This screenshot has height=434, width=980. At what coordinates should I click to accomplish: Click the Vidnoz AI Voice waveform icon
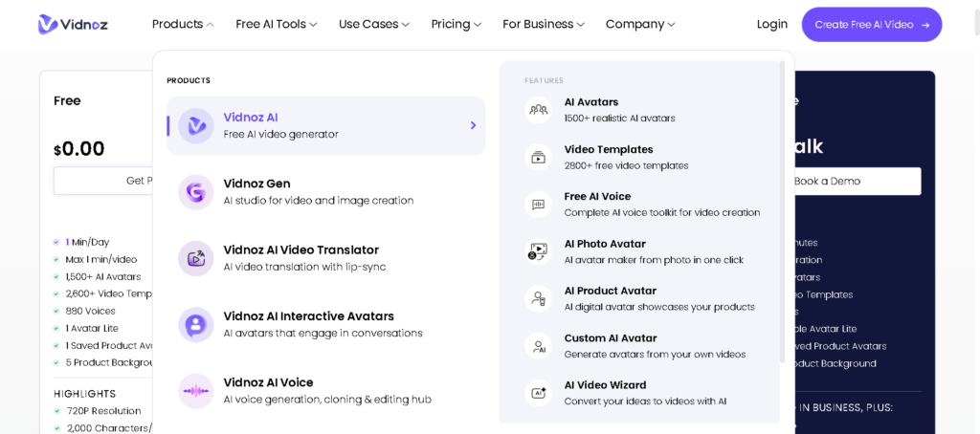click(196, 391)
